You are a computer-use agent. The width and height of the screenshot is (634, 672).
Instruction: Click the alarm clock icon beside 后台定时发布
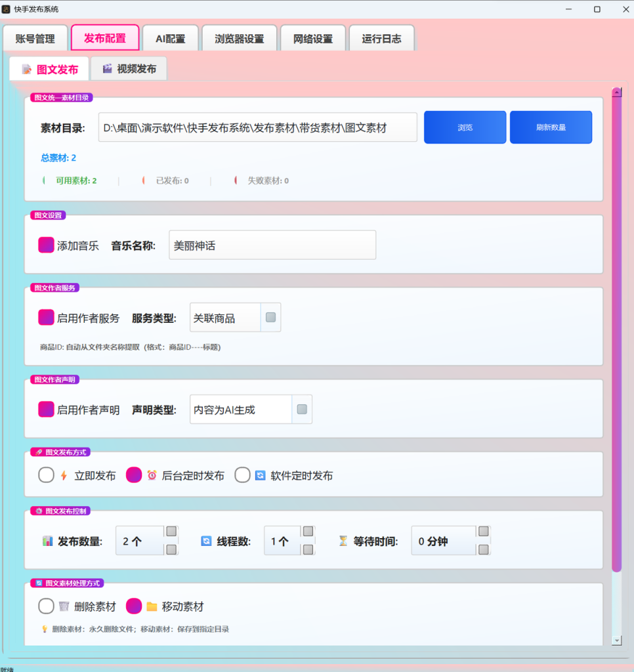pyautogui.click(x=152, y=475)
